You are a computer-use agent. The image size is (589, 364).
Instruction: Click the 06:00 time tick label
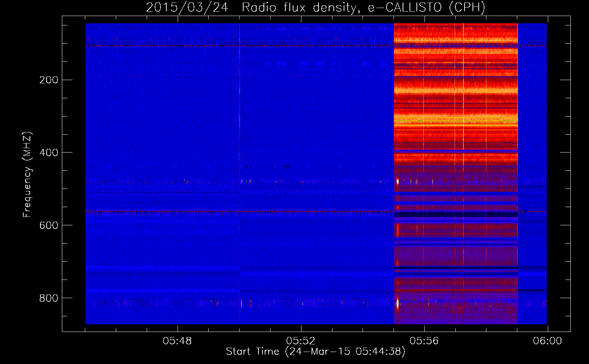click(548, 341)
